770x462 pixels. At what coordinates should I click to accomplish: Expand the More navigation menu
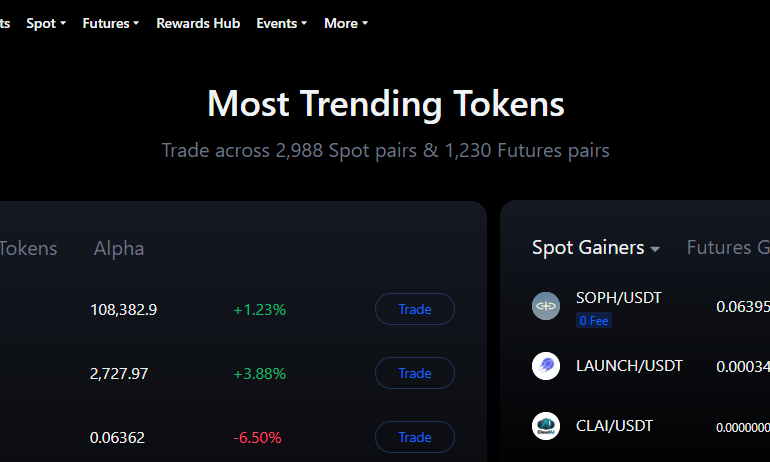pyautogui.click(x=346, y=24)
